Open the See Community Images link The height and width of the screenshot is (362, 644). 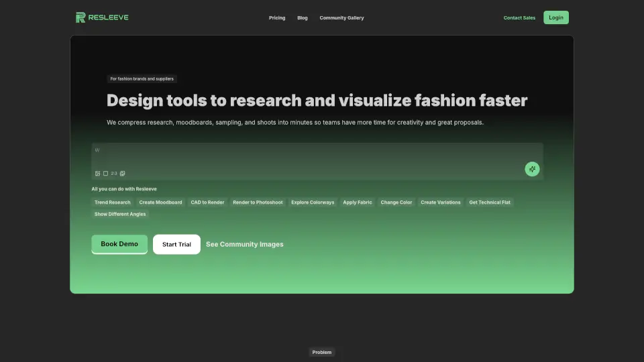244,245
